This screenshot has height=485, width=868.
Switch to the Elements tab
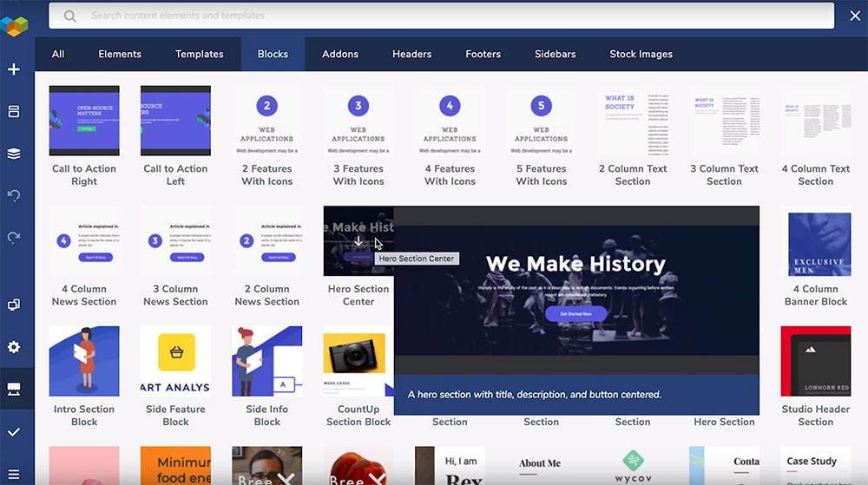tap(120, 54)
